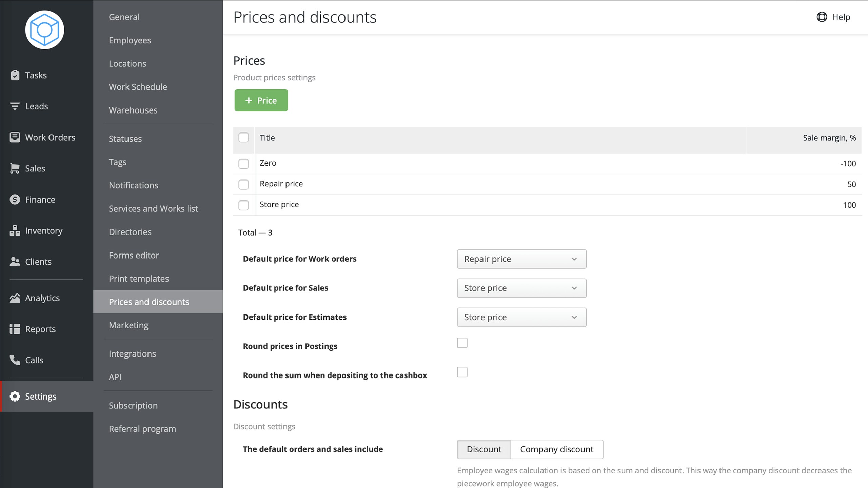Click the Analytics chart icon

click(x=15, y=298)
